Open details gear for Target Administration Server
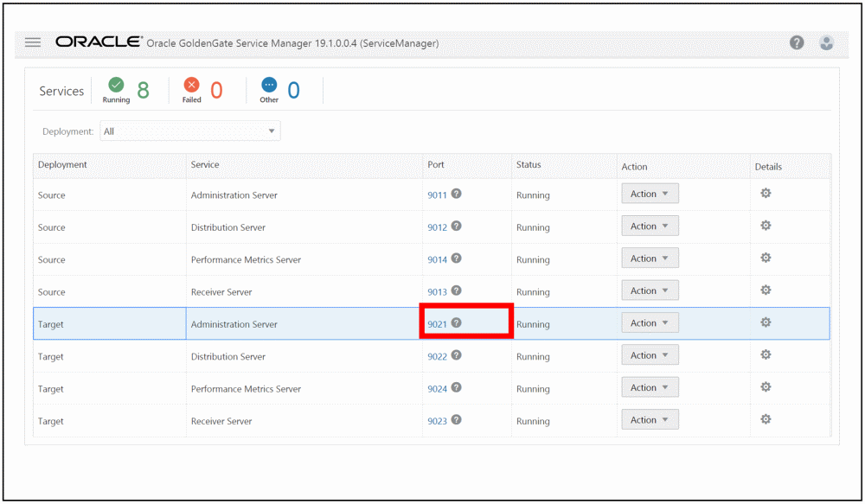865x504 pixels. [x=766, y=322]
